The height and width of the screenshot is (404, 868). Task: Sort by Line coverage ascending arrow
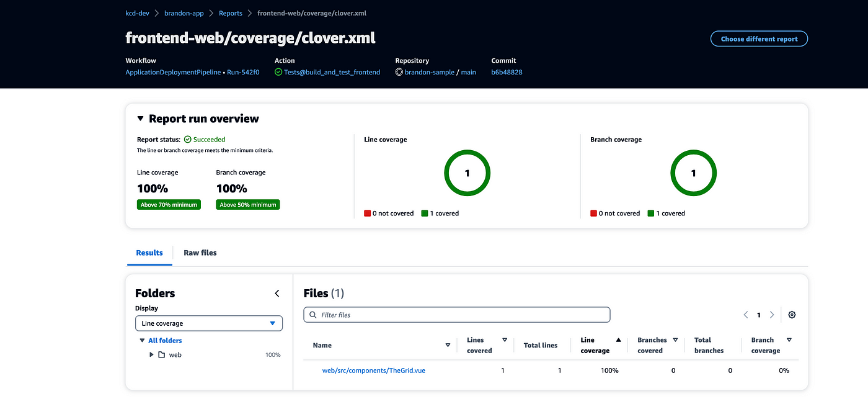click(x=618, y=340)
